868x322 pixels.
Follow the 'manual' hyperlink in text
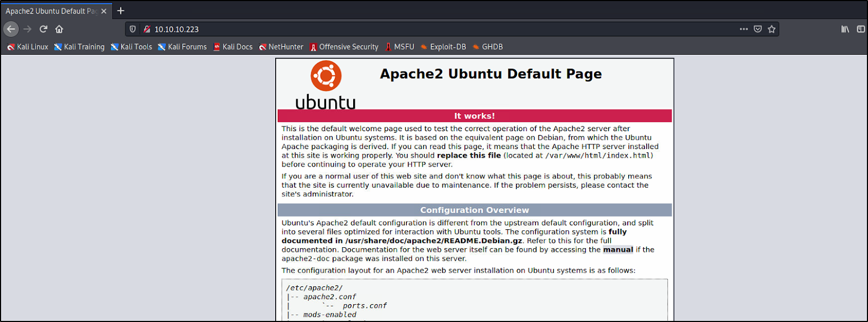(618, 249)
